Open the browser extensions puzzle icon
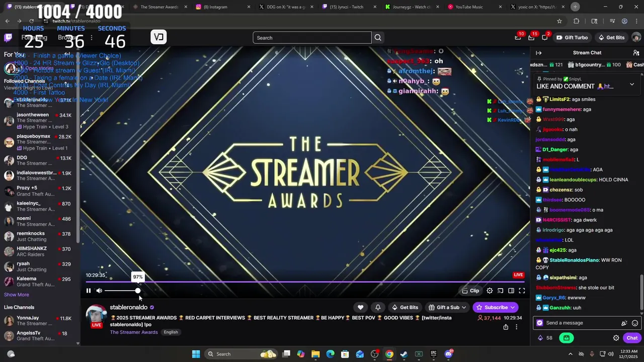The height and width of the screenshot is (362, 644). click(577, 21)
